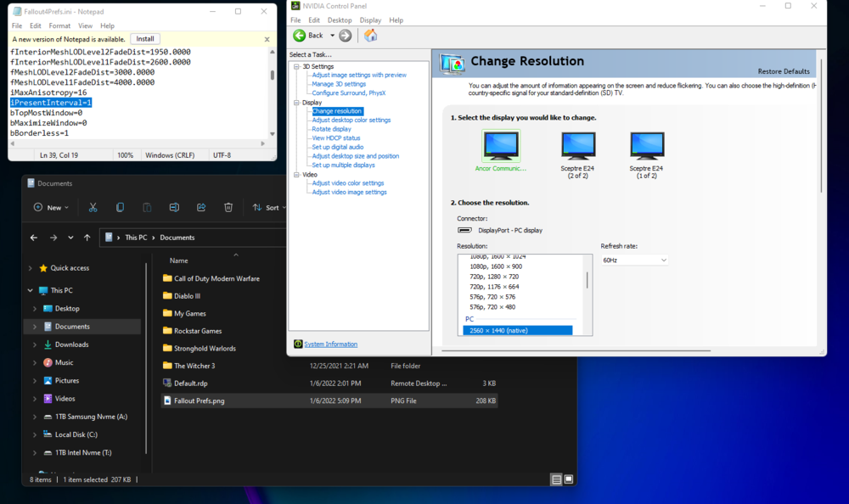Image resolution: width=849 pixels, height=504 pixels.
Task: Click the Cut scissors icon in Explorer
Action: [x=93, y=207]
